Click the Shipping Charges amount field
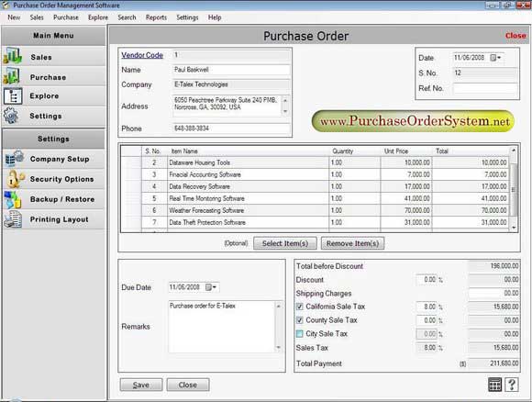The height and width of the screenshot is (402, 532). (493, 293)
